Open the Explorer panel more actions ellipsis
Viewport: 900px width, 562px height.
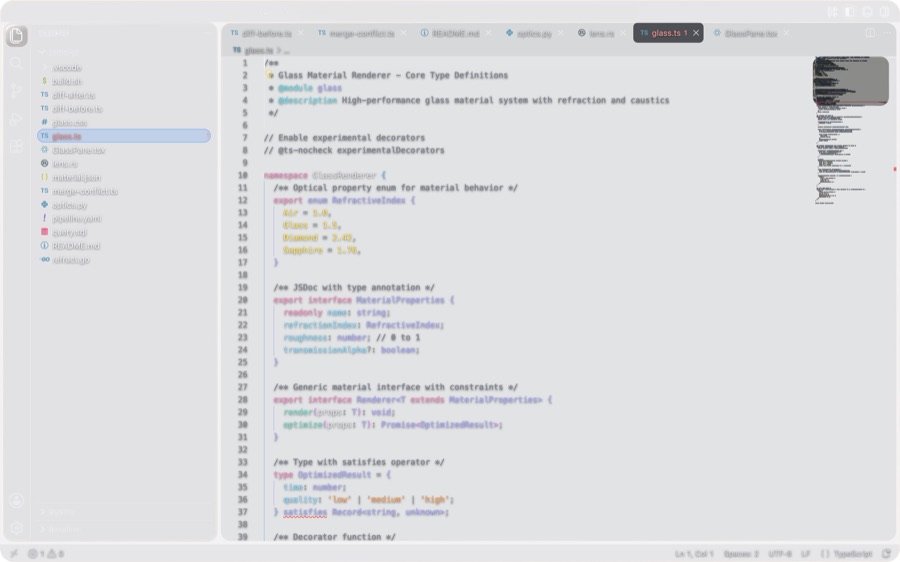tap(207, 34)
